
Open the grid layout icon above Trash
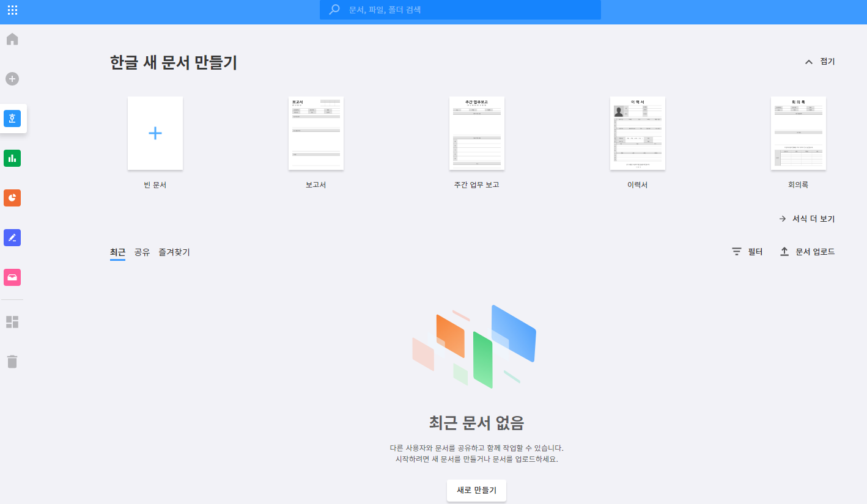click(12, 321)
